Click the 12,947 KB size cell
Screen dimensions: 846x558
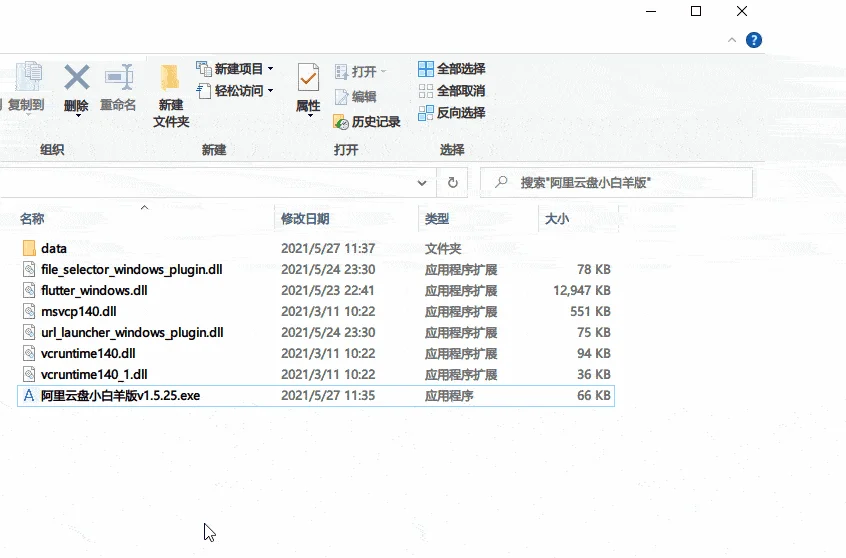[582, 290]
